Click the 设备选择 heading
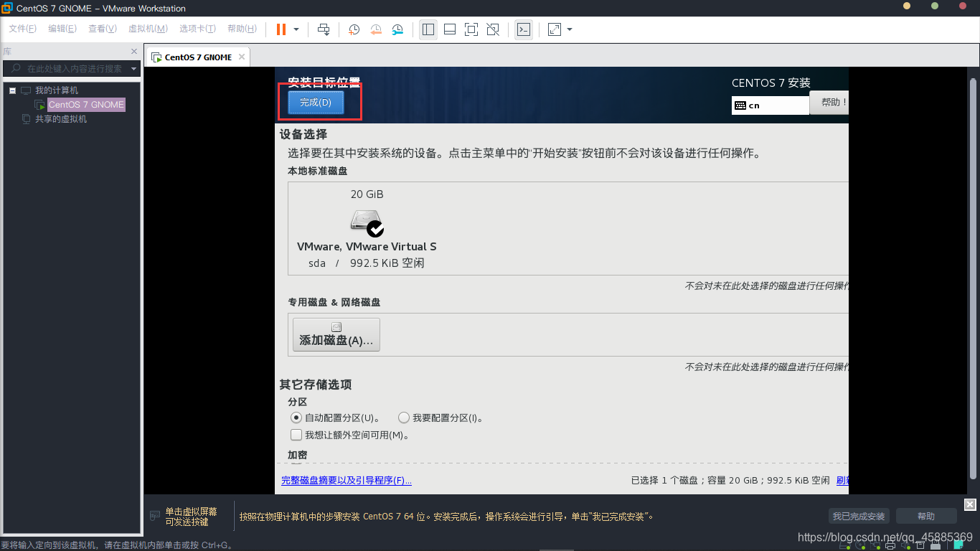Screen dimensions: 980x551 303,134
